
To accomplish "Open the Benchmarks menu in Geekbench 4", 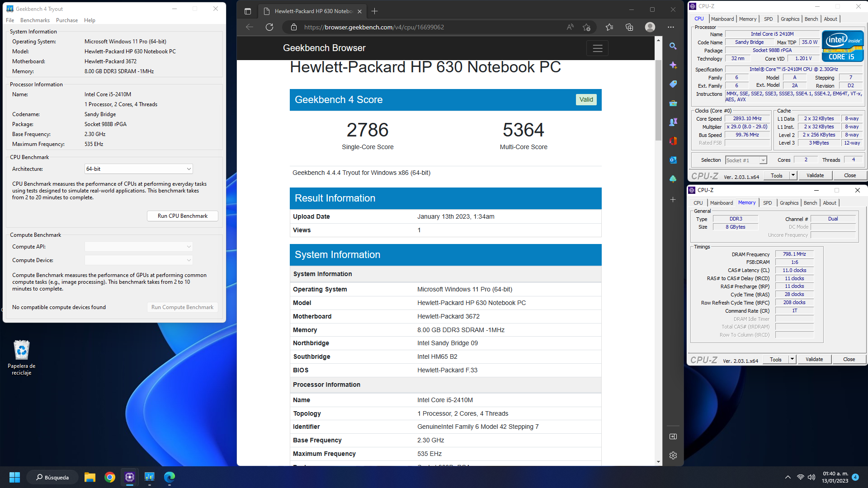I will pos(35,20).
